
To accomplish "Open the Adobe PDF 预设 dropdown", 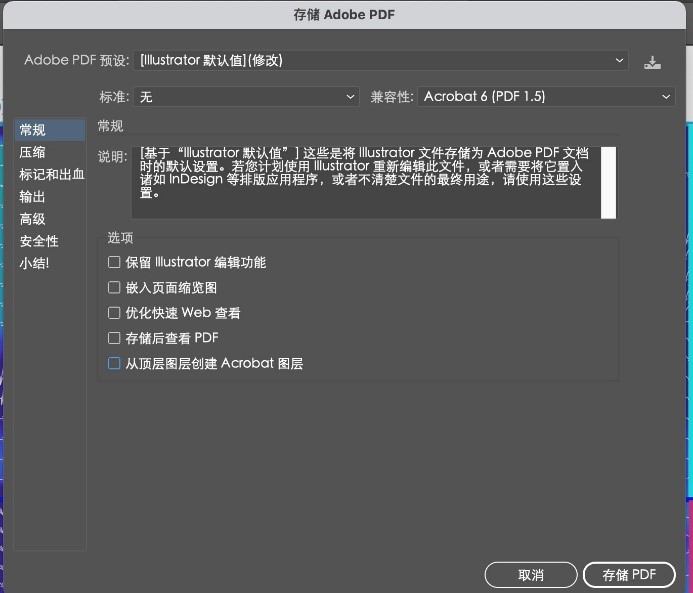I will (382, 60).
